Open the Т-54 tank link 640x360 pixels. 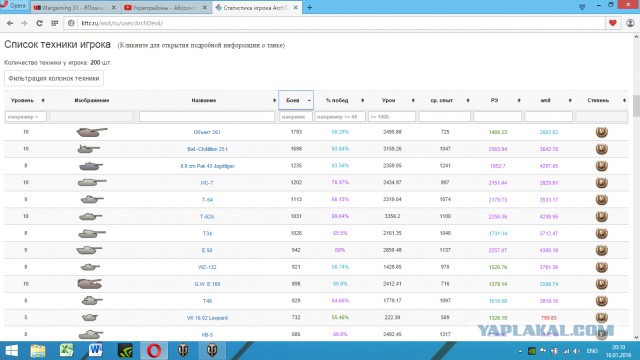pos(207,200)
